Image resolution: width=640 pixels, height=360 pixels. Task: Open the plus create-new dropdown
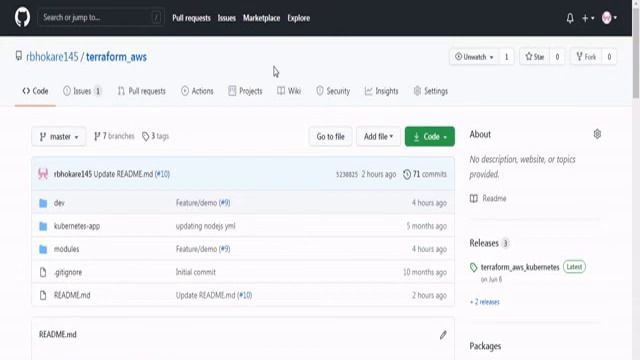pyautogui.click(x=588, y=18)
